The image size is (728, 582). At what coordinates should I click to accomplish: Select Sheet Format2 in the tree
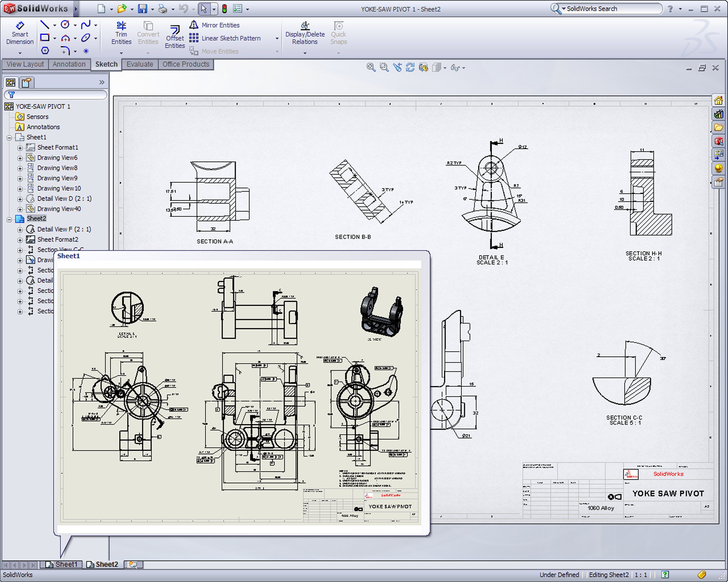(57, 239)
